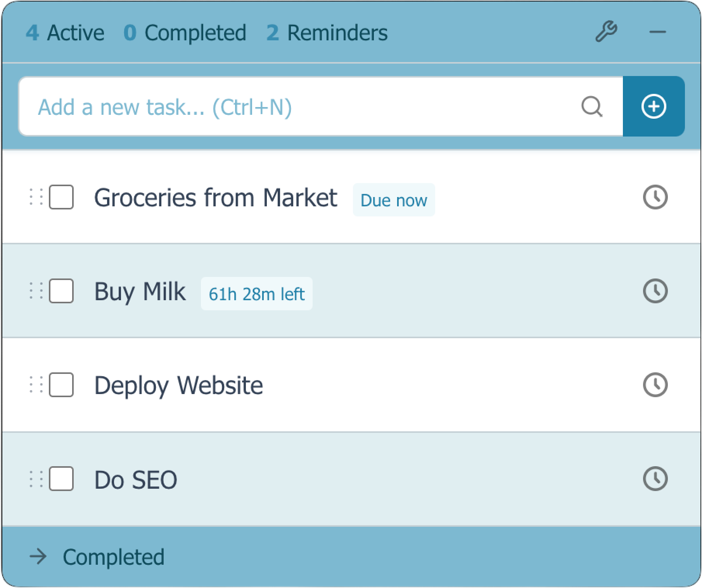
Task: Click the Add a new task field
Action: 271,106
